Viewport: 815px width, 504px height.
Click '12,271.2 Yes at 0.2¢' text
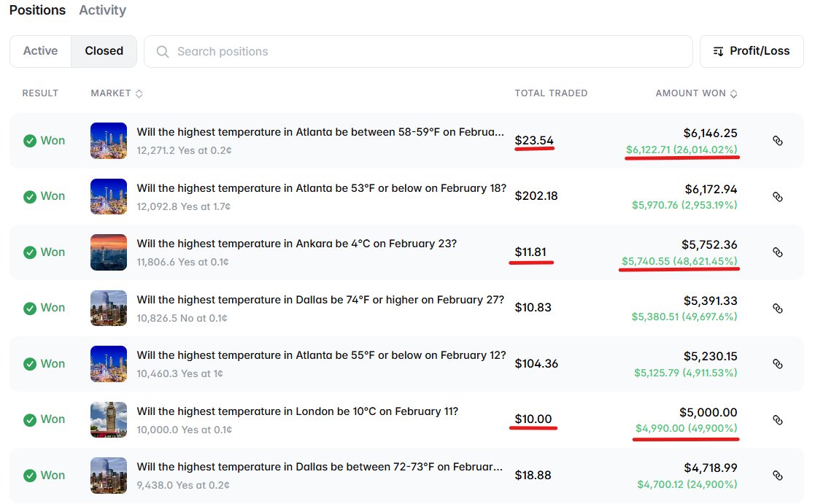184,151
